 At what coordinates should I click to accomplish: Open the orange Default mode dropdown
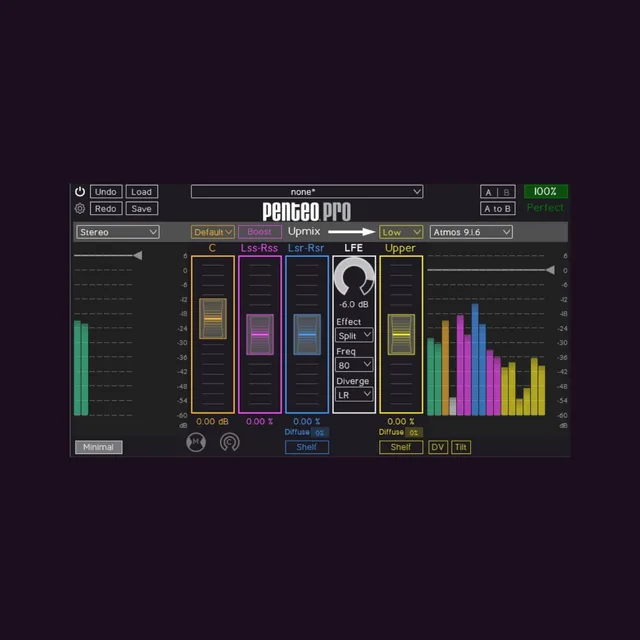click(x=213, y=232)
